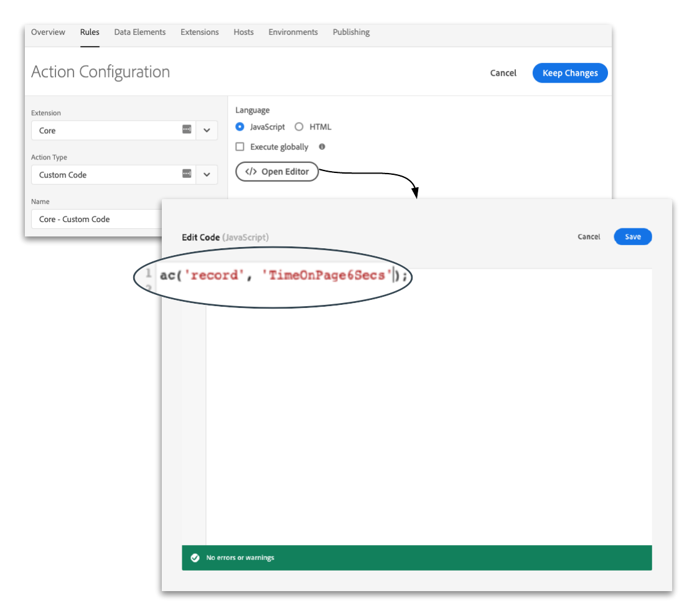Click the Name field with Core - Custom Code

(96, 219)
